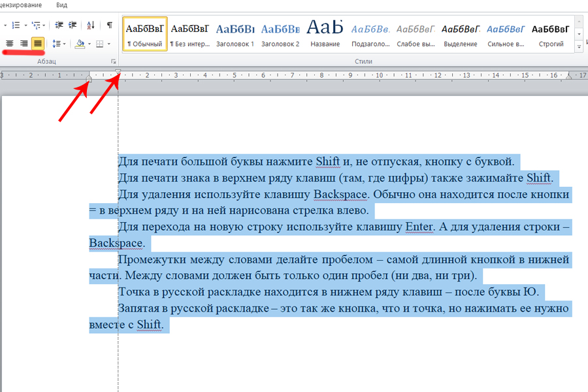
Task: Toggle paragraph marks display (¶)
Action: click(x=109, y=25)
